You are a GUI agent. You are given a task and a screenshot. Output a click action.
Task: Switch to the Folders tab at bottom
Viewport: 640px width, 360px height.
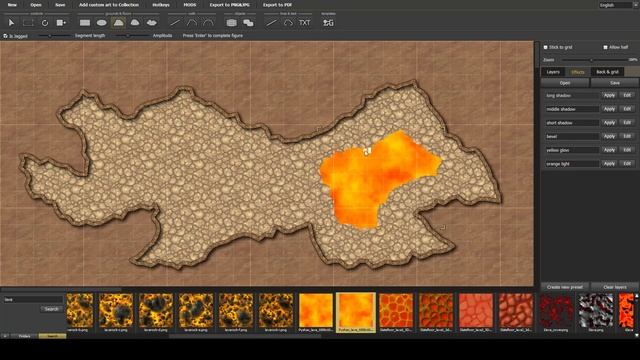pos(24,336)
